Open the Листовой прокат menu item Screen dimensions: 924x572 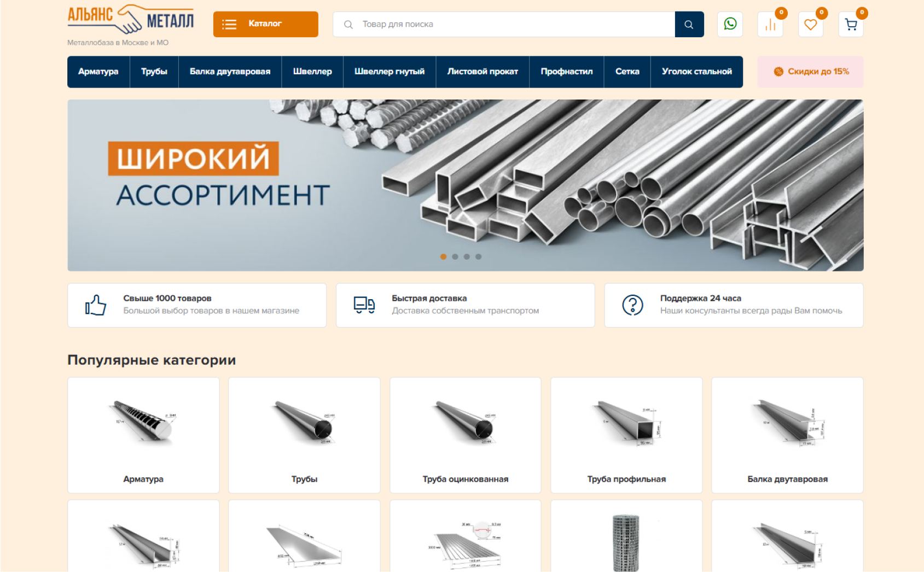tap(483, 72)
